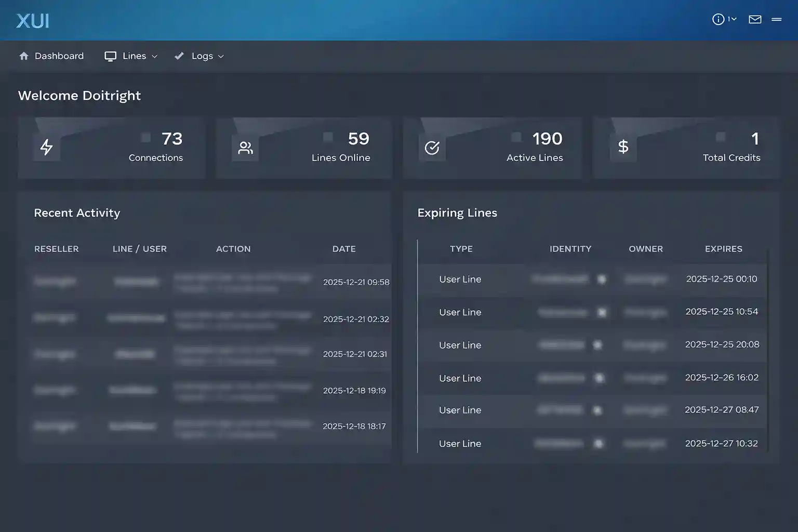Click the Welcome Doitright heading
The height and width of the screenshot is (532, 798).
coord(79,96)
